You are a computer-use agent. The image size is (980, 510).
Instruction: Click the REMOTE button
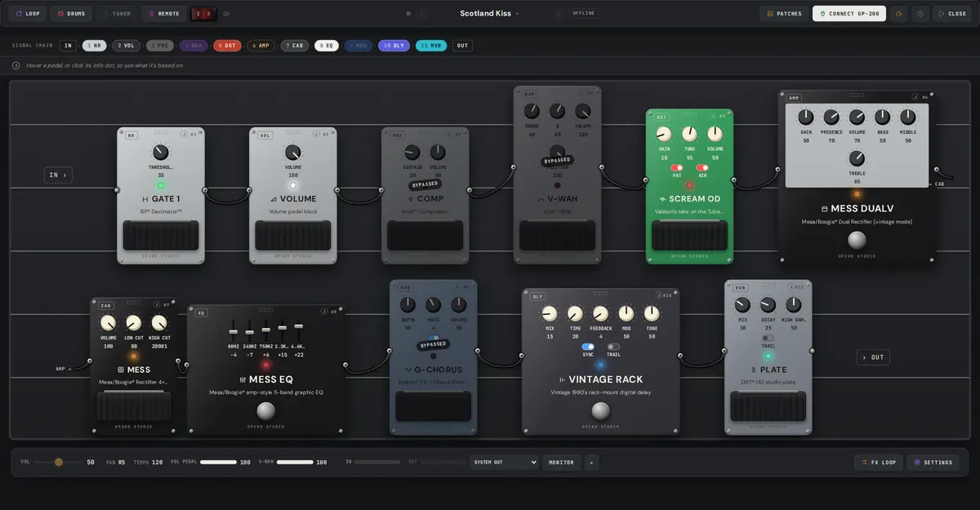point(163,14)
